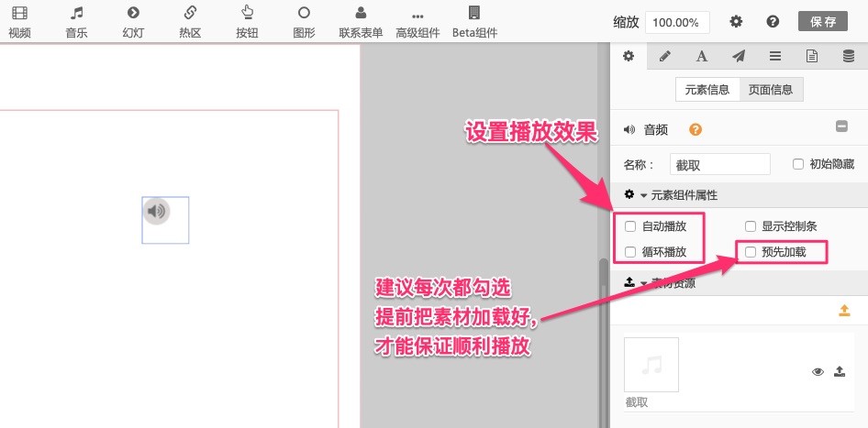
Task: Open the text A tab in properties panel
Action: (701, 56)
